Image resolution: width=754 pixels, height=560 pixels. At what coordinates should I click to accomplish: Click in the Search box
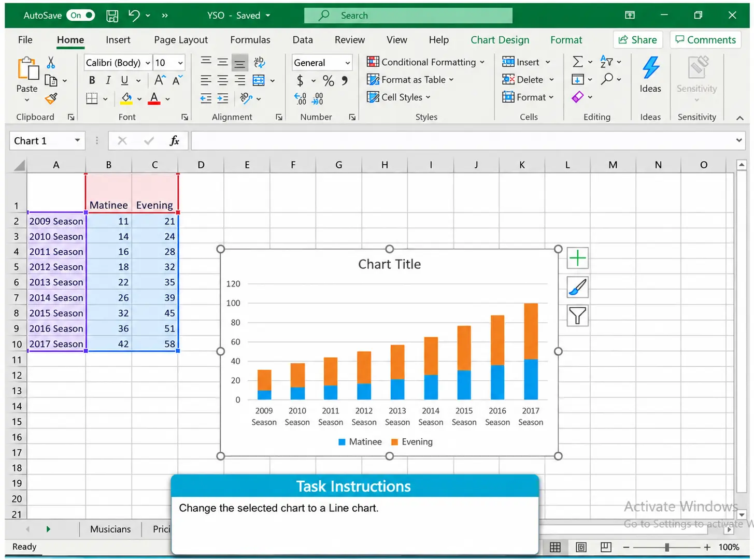point(408,16)
